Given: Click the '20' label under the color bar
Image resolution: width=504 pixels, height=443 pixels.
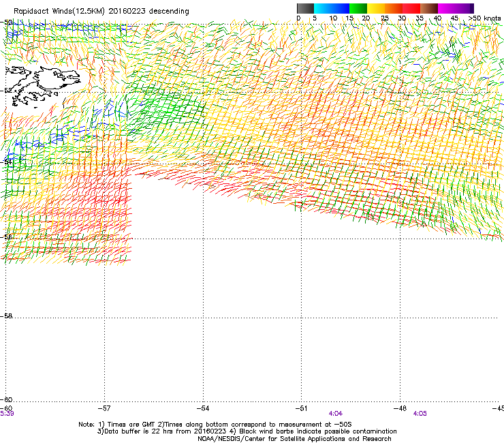Looking at the screenshot, I should pyautogui.click(x=366, y=18).
